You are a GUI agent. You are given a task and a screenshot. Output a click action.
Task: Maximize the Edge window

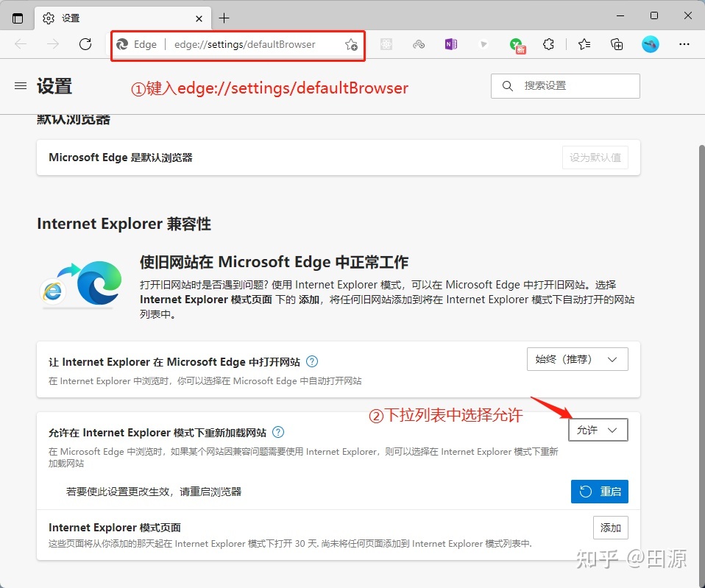pos(654,15)
